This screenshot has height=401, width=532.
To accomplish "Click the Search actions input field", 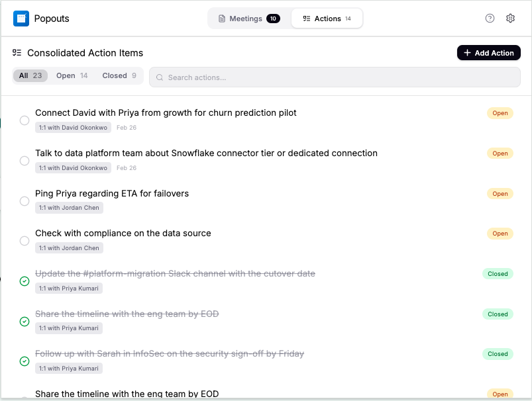I will click(x=265, y=77).
